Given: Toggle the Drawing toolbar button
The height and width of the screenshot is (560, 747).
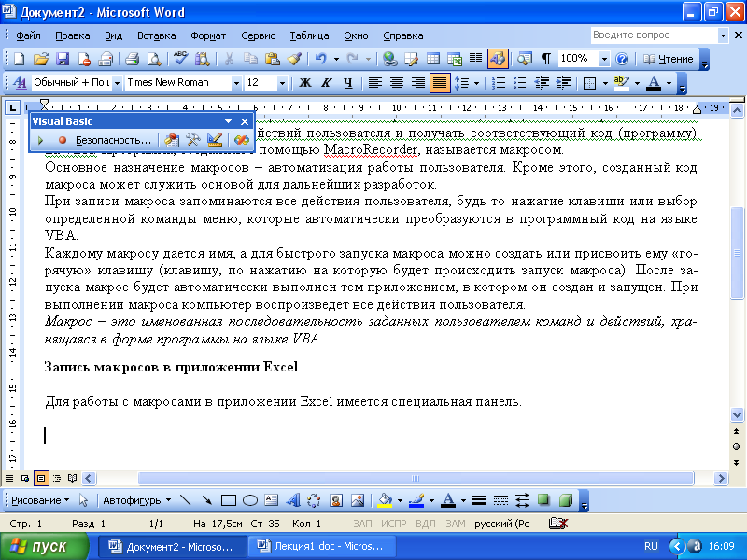Looking at the screenshot, I should coord(498,59).
